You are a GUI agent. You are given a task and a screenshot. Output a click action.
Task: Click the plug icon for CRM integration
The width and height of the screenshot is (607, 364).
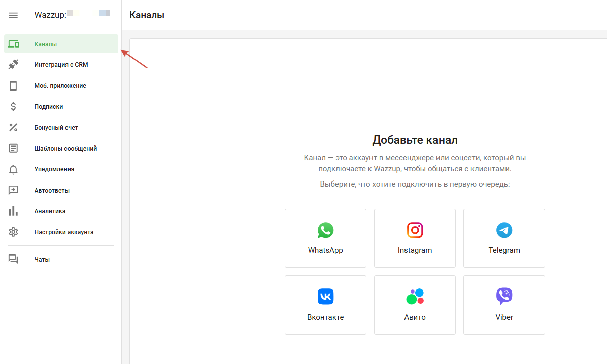tap(14, 65)
